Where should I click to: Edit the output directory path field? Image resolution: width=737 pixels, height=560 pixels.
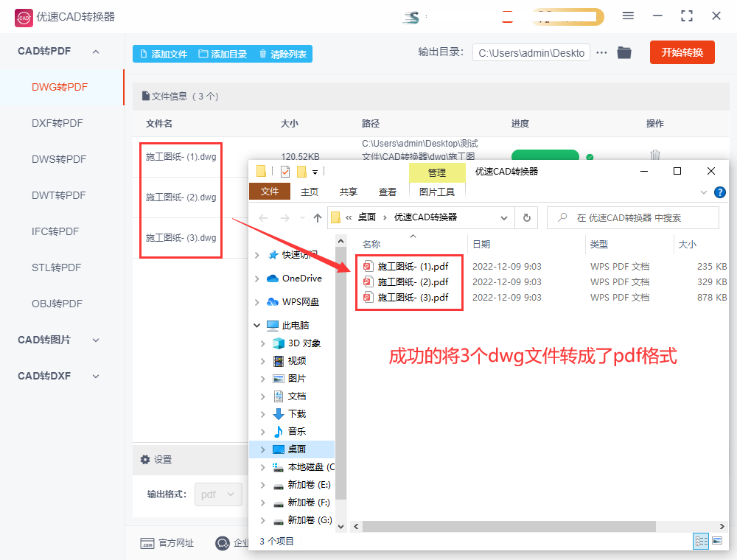pos(531,53)
